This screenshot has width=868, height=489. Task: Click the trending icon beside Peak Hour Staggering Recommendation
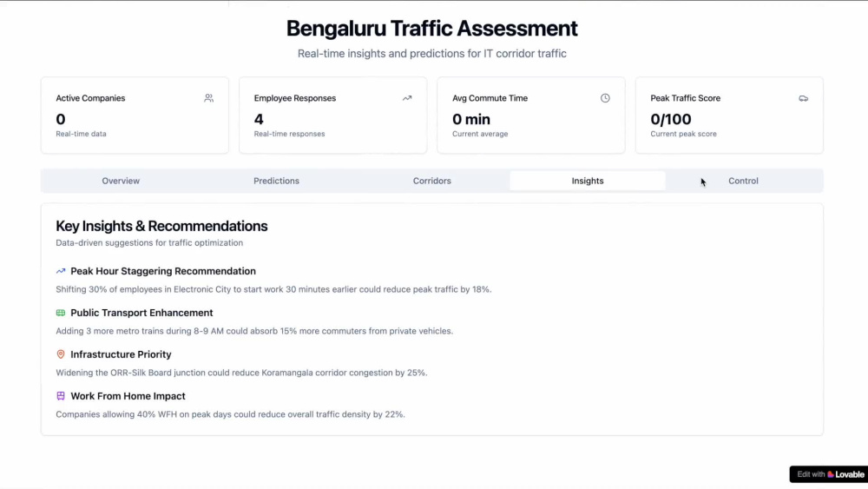61,271
